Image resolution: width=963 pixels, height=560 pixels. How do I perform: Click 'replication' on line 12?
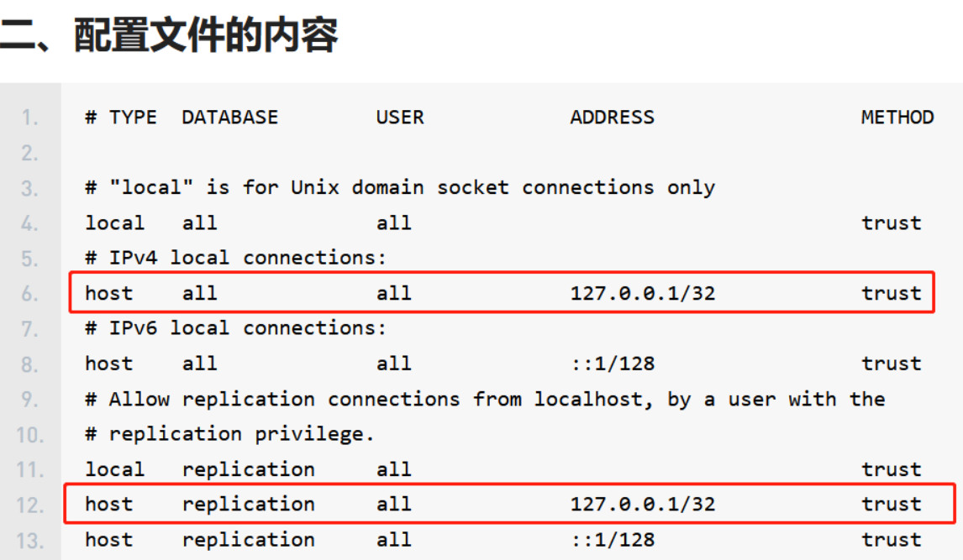[248, 505]
